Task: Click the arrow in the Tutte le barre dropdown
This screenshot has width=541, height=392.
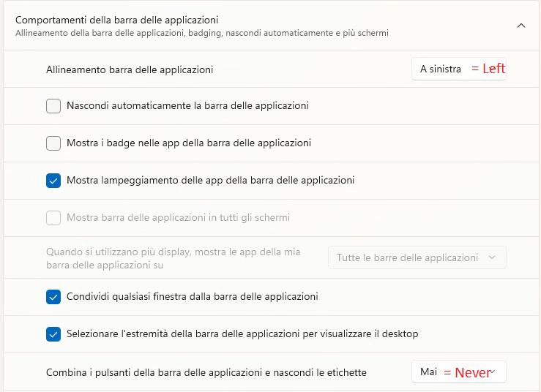Action: (492, 257)
